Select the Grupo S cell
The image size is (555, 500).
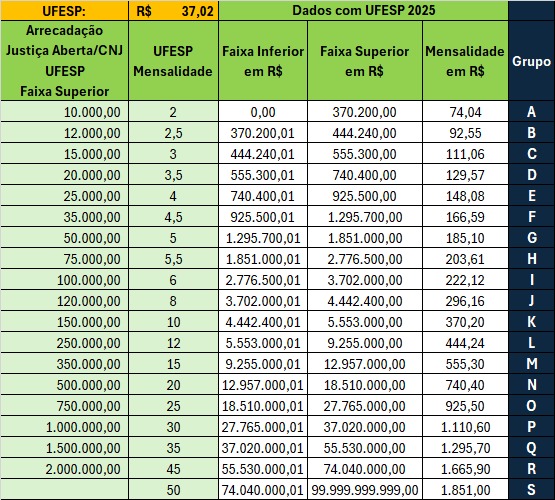pyautogui.click(x=532, y=490)
